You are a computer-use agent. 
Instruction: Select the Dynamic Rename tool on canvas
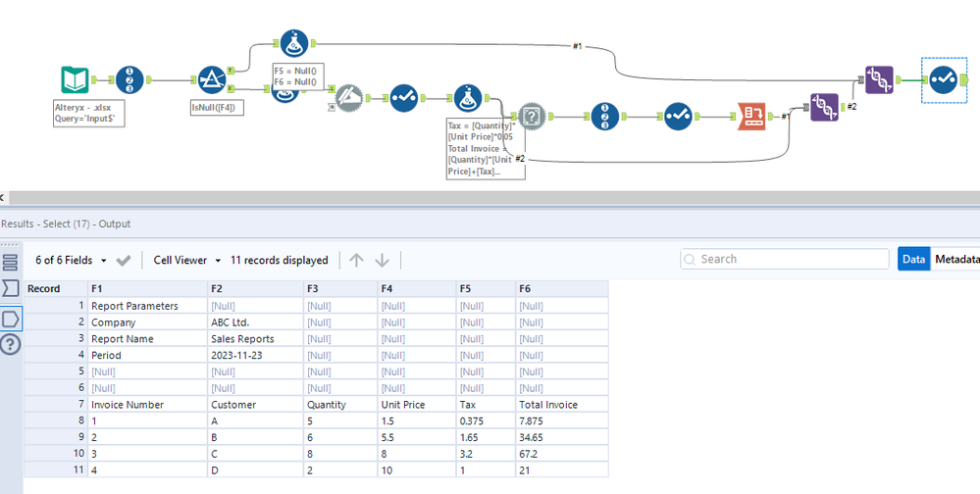(x=349, y=98)
